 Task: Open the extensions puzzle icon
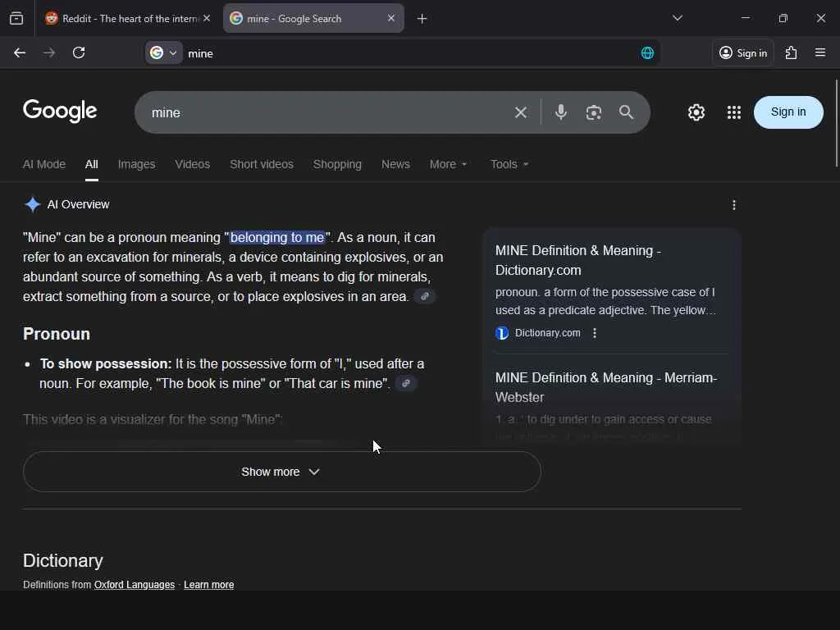coord(792,53)
